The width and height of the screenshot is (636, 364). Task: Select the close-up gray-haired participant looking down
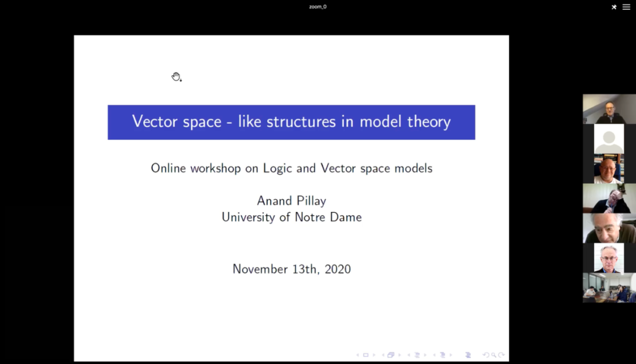(x=609, y=228)
